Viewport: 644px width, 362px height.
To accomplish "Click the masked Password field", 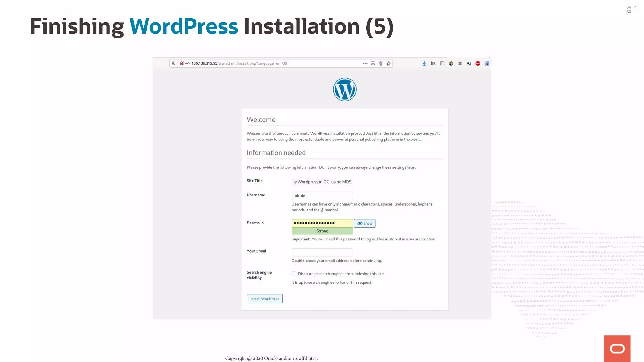I will [322, 223].
